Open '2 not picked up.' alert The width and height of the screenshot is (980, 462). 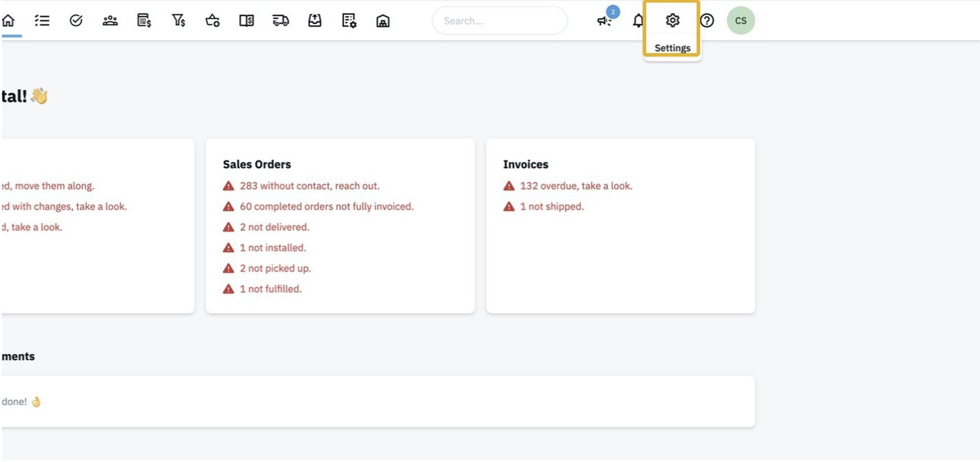click(275, 268)
